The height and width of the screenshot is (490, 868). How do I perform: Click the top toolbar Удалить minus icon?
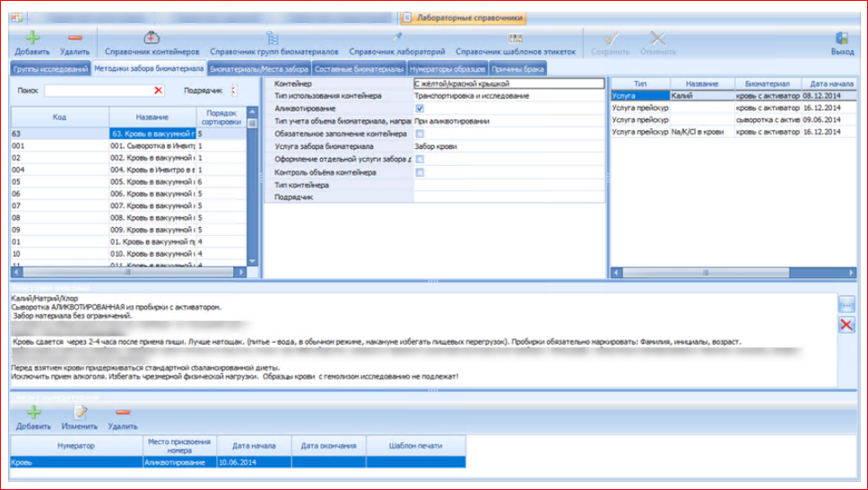[x=74, y=39]
